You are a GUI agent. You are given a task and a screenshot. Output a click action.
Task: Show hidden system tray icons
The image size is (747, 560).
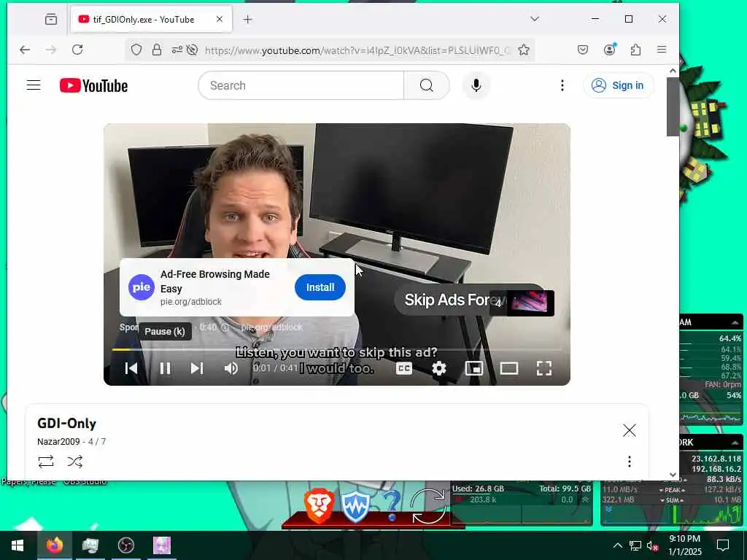[x=617, y=545]
